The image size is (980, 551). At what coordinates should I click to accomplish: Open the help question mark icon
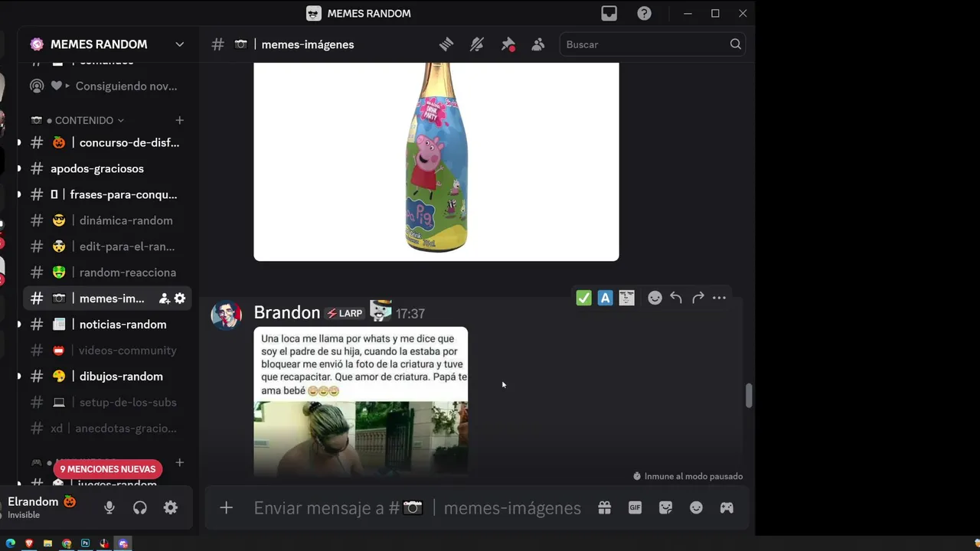point(645,13)
